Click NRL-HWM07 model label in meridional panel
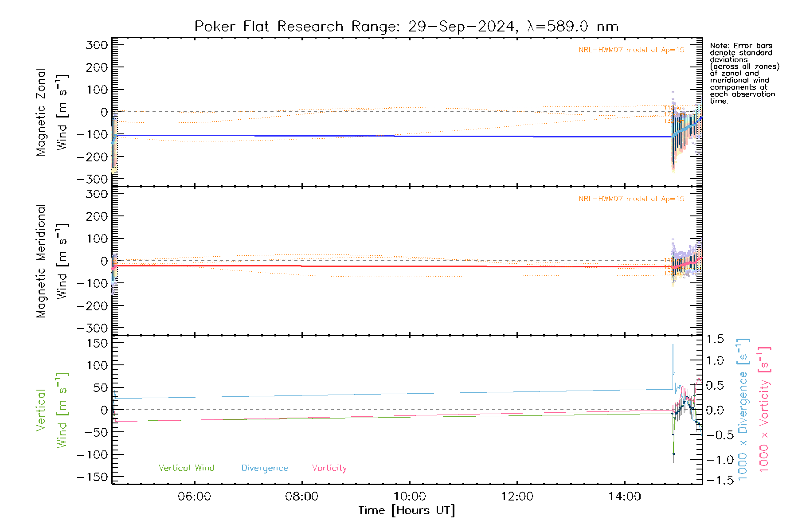This screenshot has width=798, height=532. (x=631, y=199)
